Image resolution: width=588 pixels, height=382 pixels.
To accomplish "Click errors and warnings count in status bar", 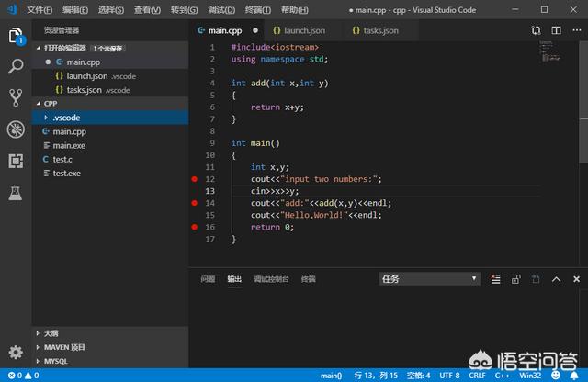I will coord(23,376).
